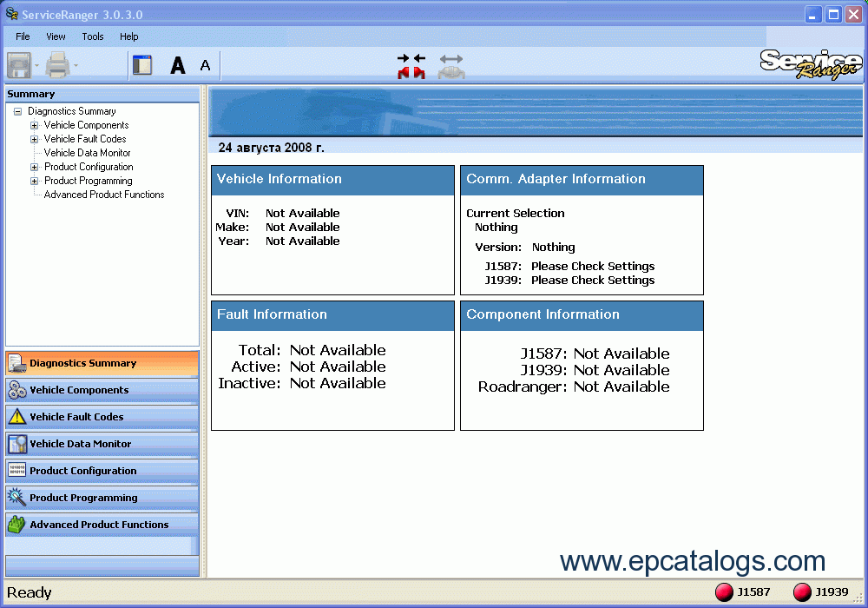Close the ServiceRanger window
The height and width of the screenshot is (608, 868).
coord(853,15)
